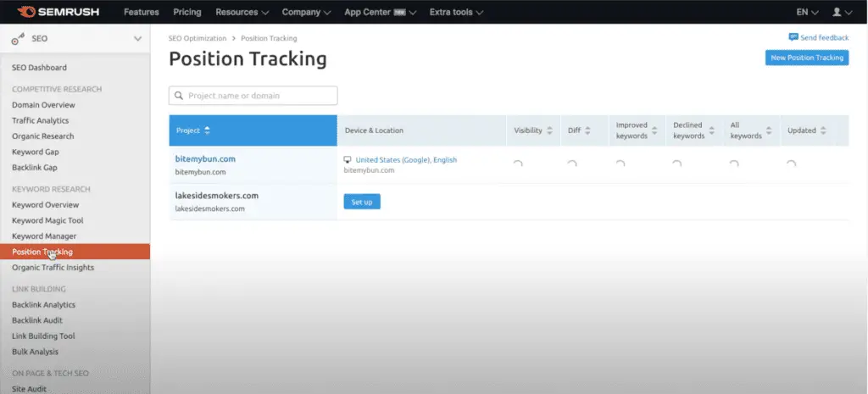Open the App Center dropdown menu
This screenshot has width=868, height=394.
(381, 12)
